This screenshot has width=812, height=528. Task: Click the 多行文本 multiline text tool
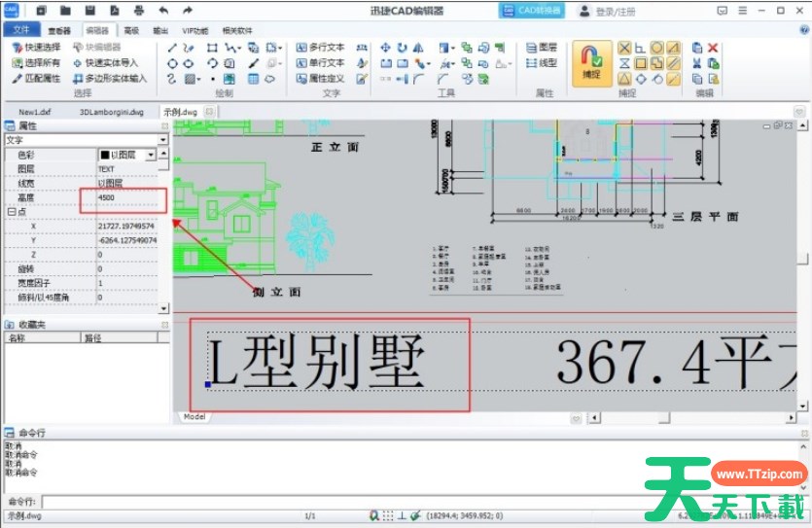pyautogui.click(x=320, y=47)
